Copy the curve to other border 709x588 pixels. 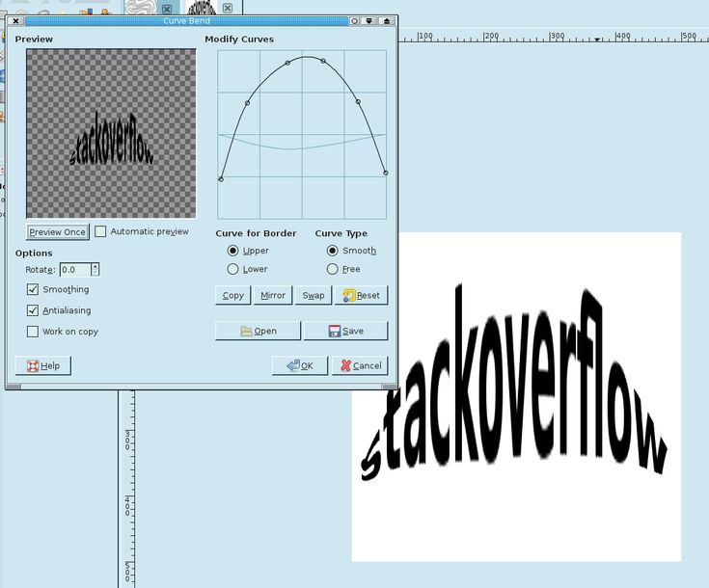[232, 296]
